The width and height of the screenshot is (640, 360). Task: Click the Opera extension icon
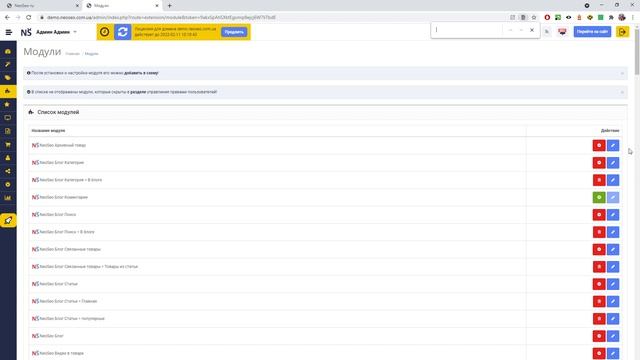click(x=547, y=18)
